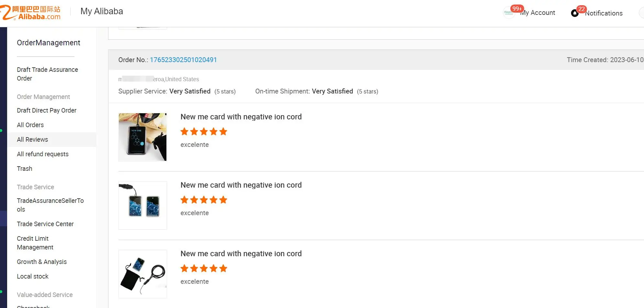Screen dimensions: 644x308
Task: Open All refund requests page
Action: [x=43, y=154]
